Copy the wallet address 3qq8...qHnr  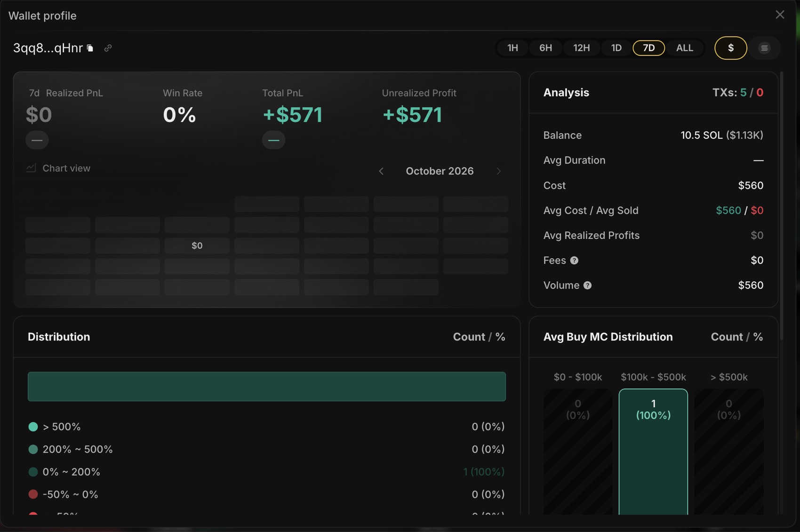[x=90, y=48]
